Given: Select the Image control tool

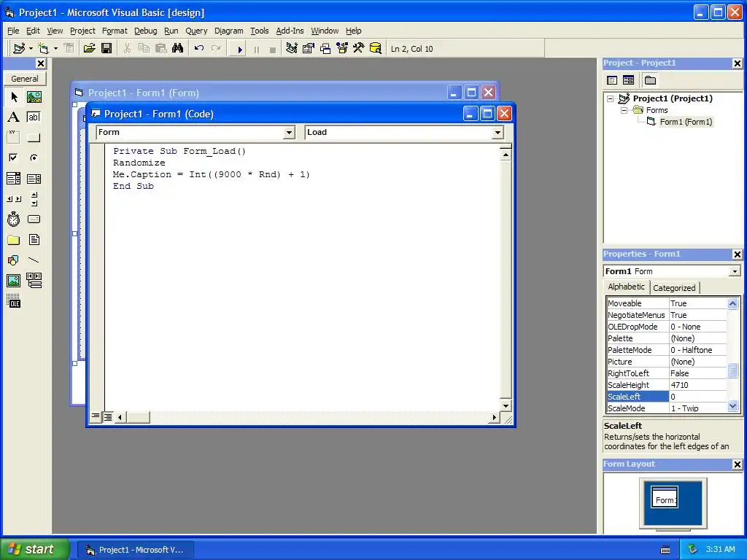Looking at the screenshot, I should point(14,281).
